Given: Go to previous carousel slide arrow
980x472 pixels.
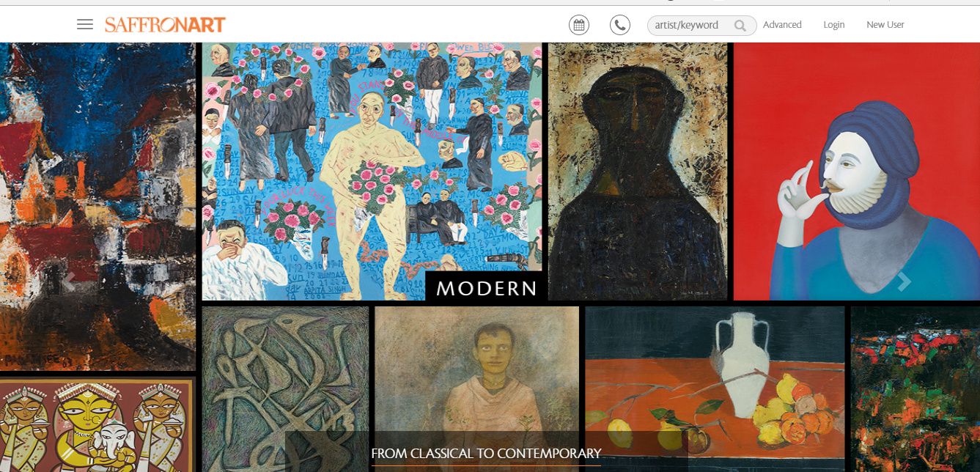Looking at the screenshot, I should coord(70,281).
